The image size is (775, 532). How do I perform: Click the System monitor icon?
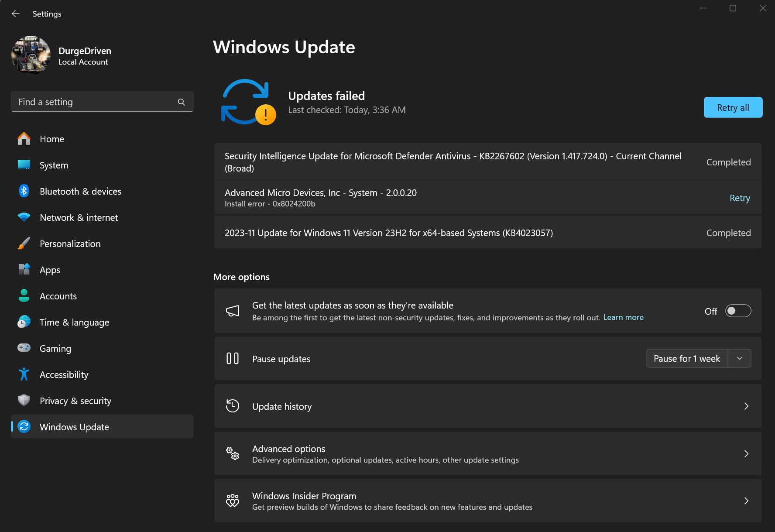(x=24, y=165)
